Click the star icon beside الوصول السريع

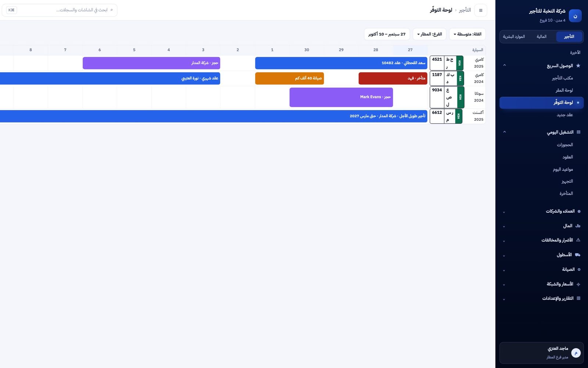(578, 66)
